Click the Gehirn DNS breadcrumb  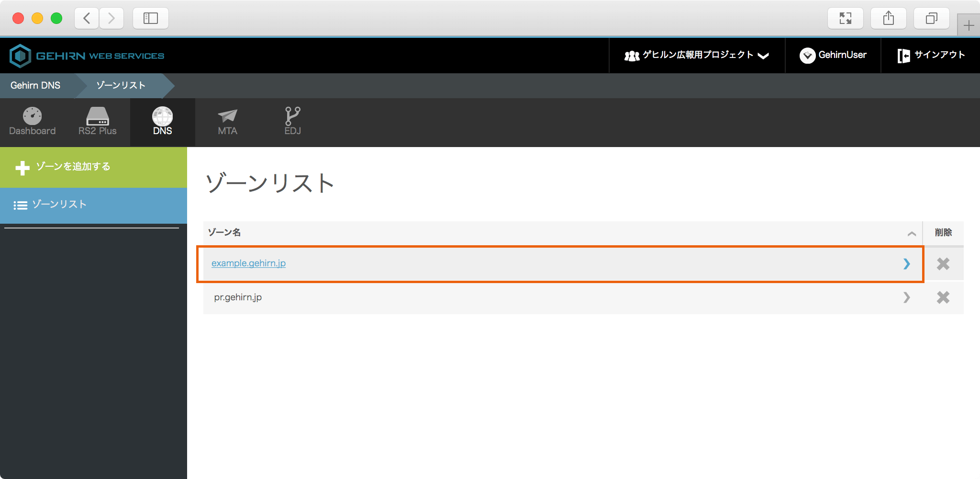click(35, 85)
